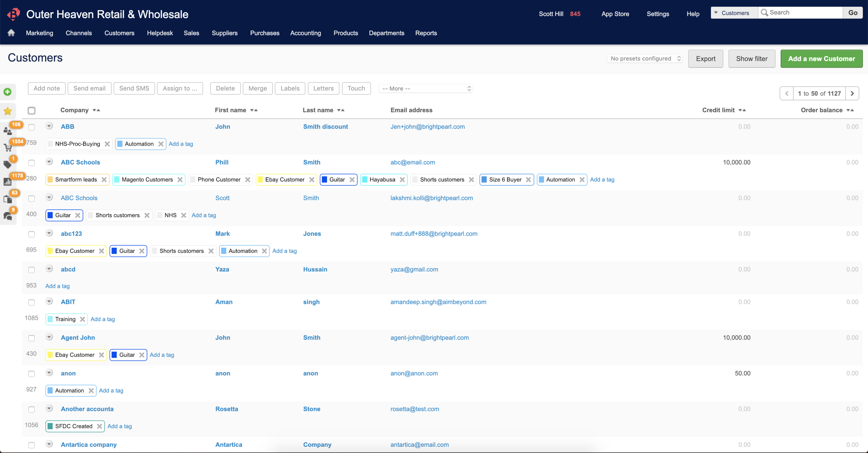Check the checkbox on the anon row
868x453 pixels.
click(x=32, y=374)
